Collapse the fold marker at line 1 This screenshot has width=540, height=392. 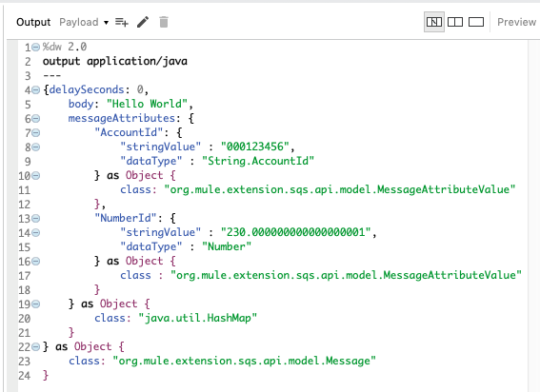pos(36,48)
